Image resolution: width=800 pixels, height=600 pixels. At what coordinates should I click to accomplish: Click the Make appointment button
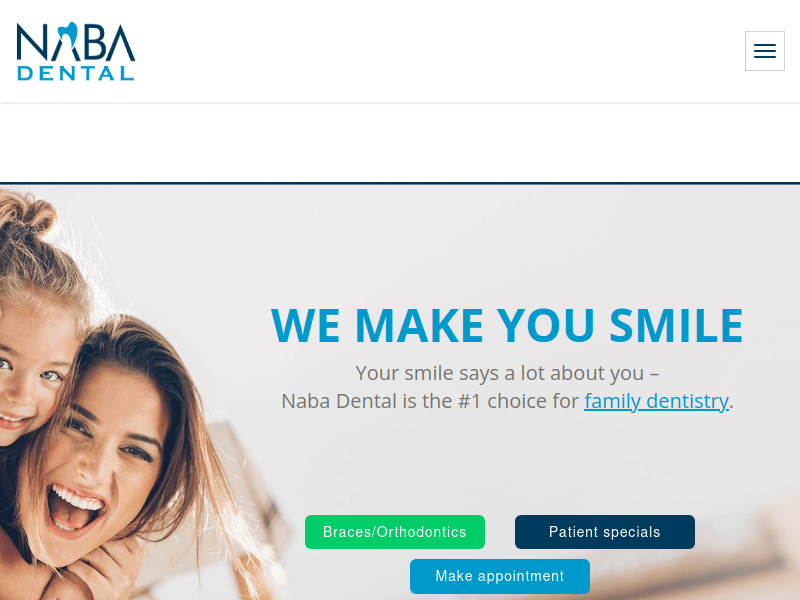500,576
